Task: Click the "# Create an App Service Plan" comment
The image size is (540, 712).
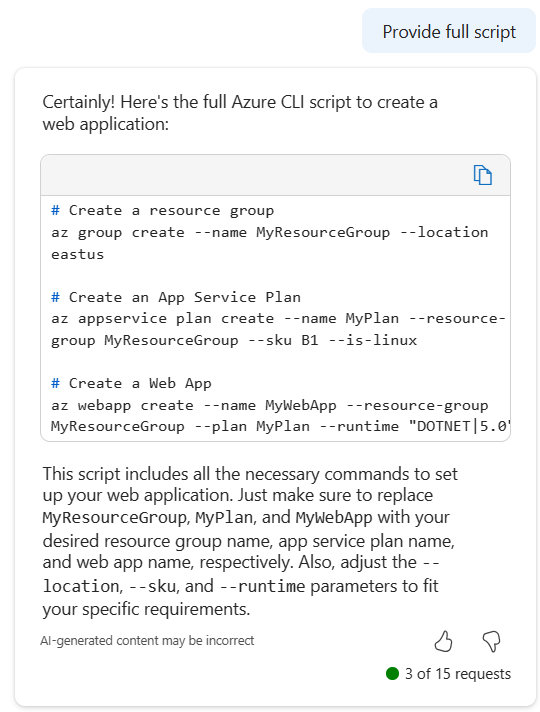Action: click(x=176, y=297)
